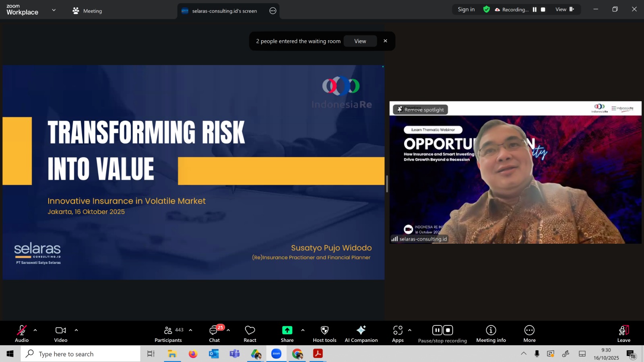The image size is (644, 362).
Task: Open the More options menu
Action: click(529, 334)
